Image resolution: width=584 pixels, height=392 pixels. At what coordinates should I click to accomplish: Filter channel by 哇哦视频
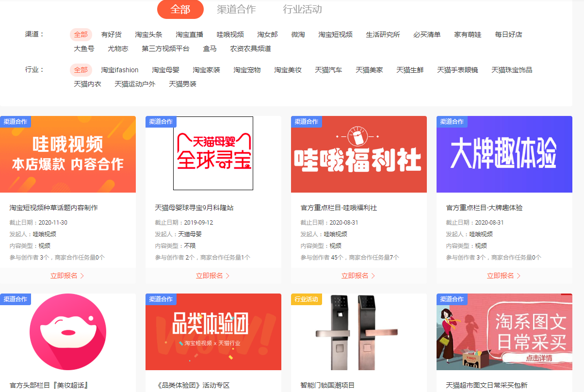pyautogui.click(x=230, y=34)
